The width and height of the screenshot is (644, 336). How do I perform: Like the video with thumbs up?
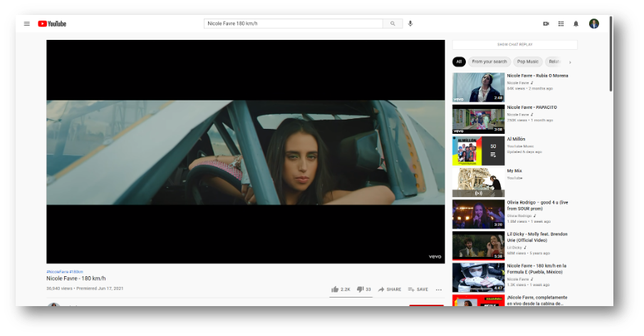(341, 289)
